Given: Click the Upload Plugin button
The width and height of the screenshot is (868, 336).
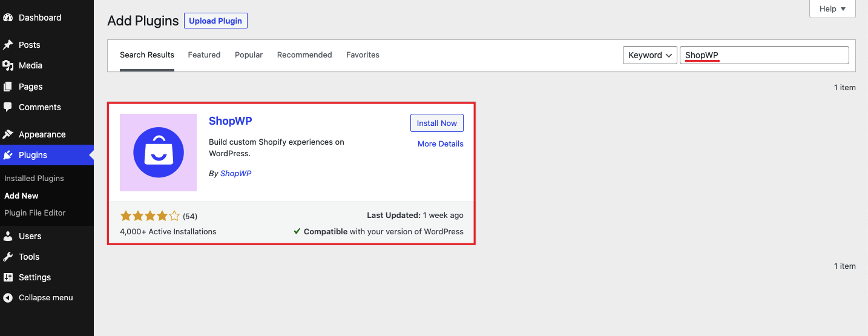Looking at the screenshot, I should pos(215,21).
